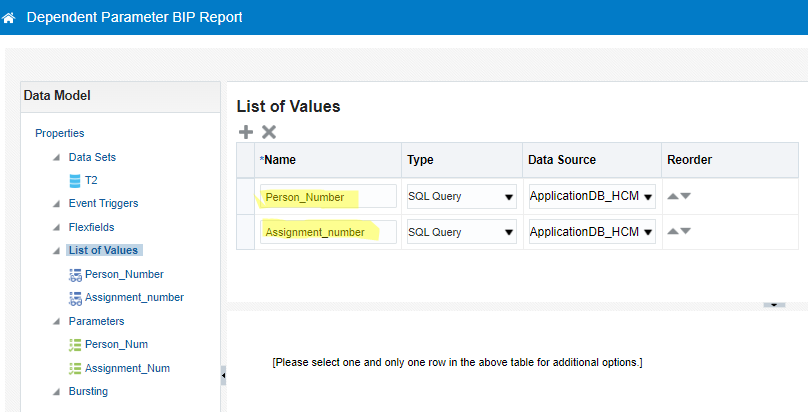Screen dimensions: 808x412
Task: Collapse the Parameters tree node
Action: click(56, 322)
